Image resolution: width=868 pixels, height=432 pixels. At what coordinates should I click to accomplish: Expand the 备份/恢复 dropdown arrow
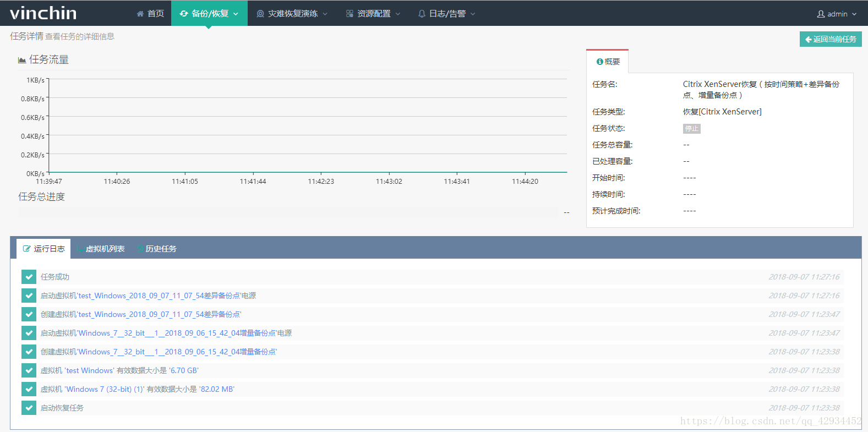(236, 14)
